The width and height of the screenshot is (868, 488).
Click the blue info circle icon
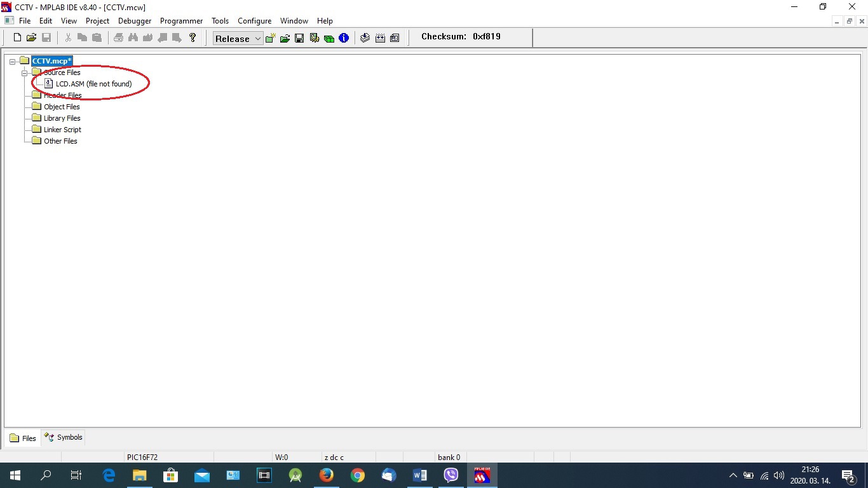[344, 38]
